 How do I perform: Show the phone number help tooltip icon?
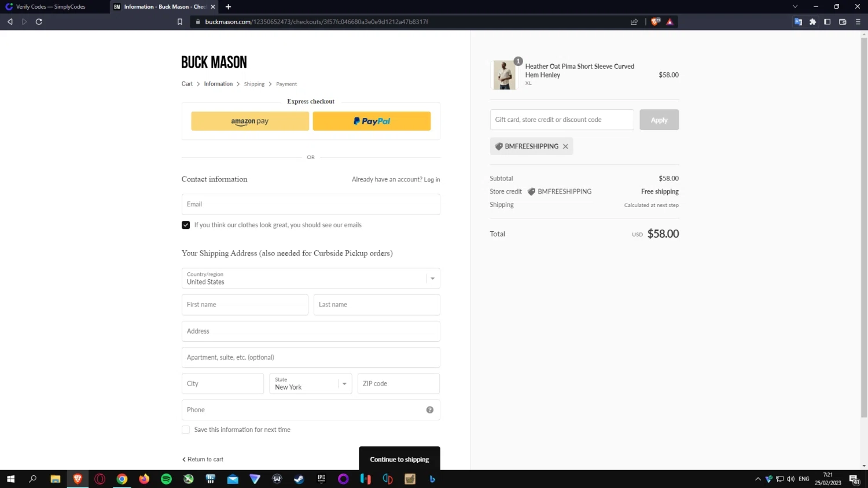[430, 410]
